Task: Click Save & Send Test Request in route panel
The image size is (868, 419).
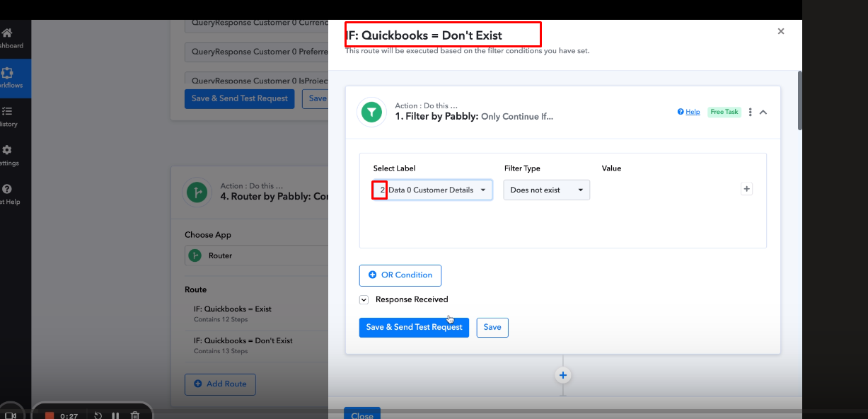Action: point(414,327)
